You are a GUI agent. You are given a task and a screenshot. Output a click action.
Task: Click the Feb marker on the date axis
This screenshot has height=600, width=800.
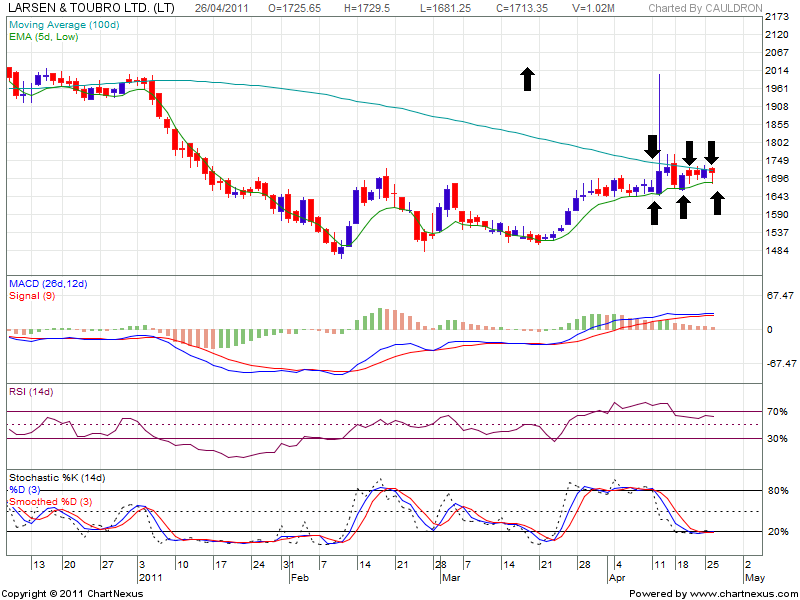pos(297,577)
